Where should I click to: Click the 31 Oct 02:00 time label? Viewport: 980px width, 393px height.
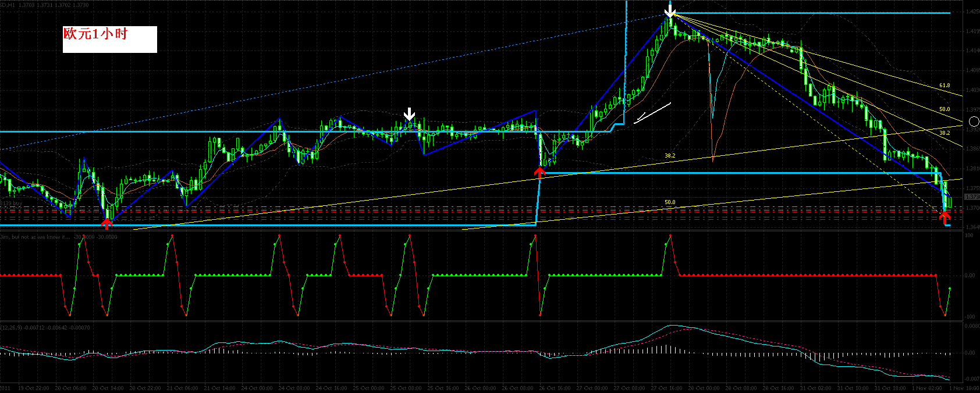coord(815,388)
